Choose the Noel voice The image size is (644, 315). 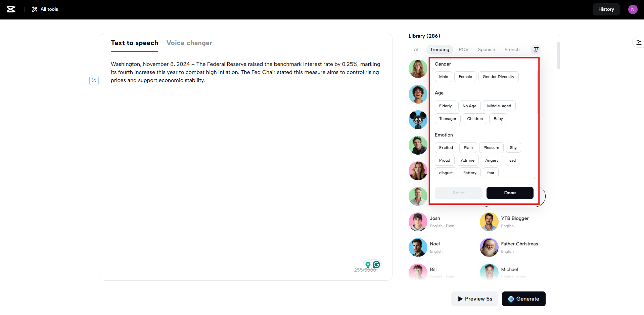[x=442, y=247]
